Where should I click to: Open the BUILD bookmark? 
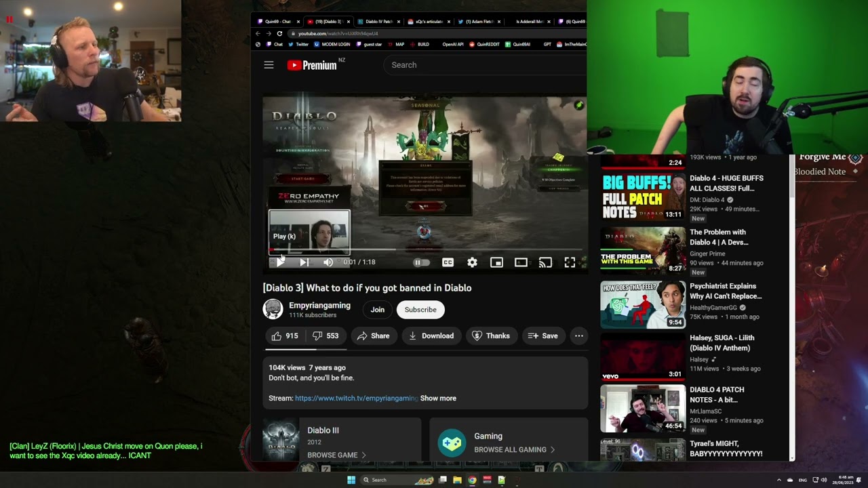click(420, 45)
